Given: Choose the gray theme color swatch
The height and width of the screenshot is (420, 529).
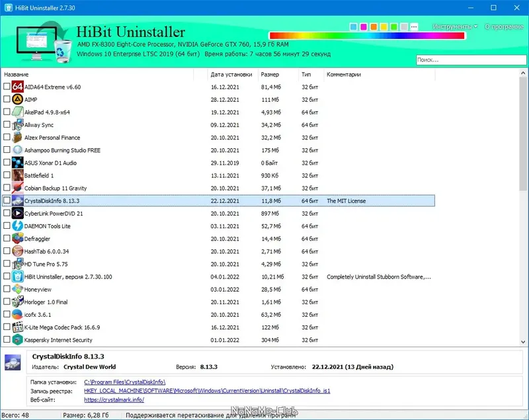Looking at the screenshot, I should tap(404, 26).
